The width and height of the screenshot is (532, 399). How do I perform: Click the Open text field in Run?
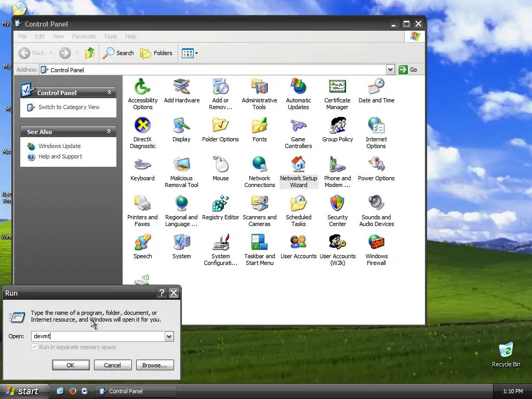98,336
